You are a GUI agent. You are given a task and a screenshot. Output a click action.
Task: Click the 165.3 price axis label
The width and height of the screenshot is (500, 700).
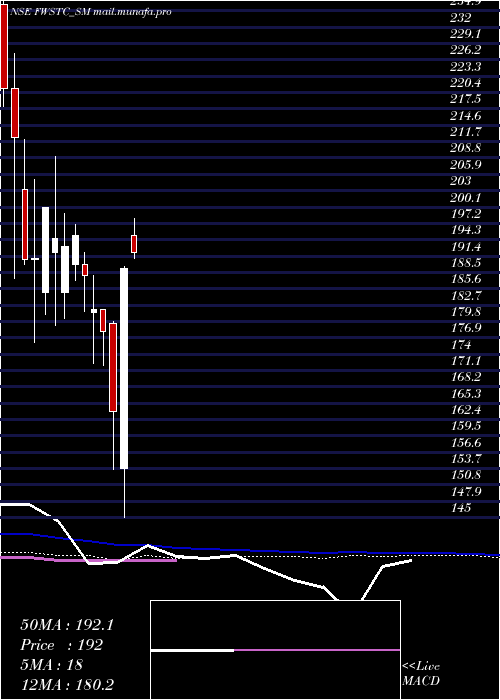tap(465, 394)
